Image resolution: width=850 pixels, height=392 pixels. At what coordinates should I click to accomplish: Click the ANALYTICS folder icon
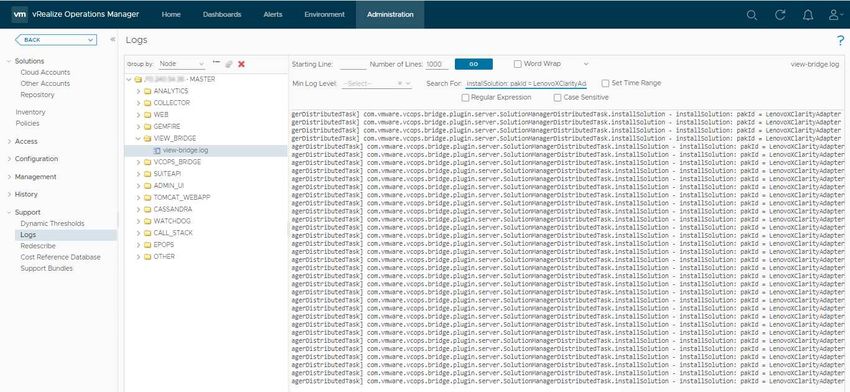(x=147, y=91)
